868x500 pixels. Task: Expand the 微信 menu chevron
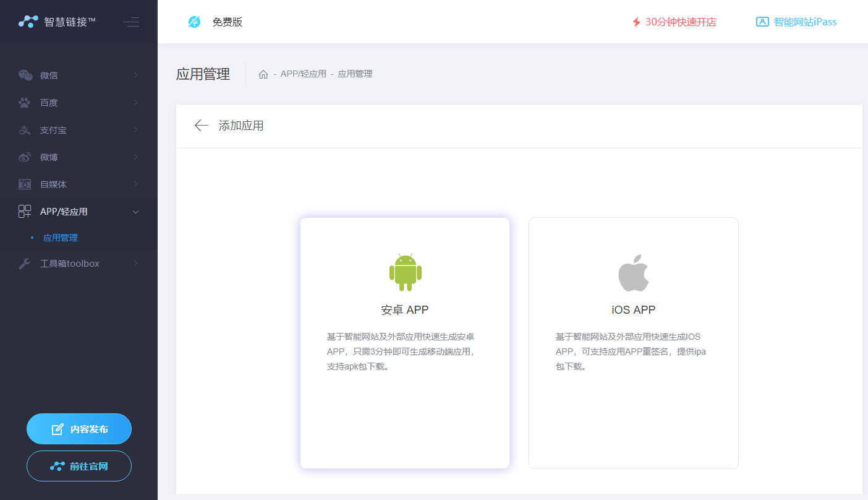tap(135, 75)
